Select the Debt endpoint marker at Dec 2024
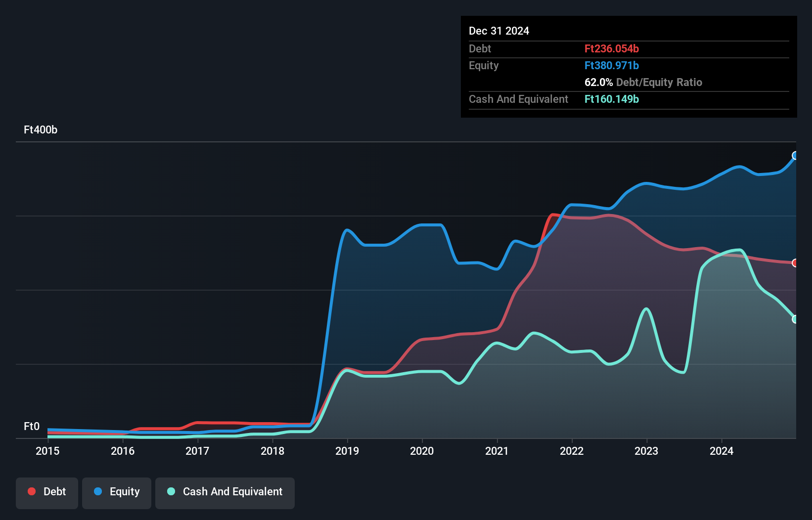 click(796, 263)
